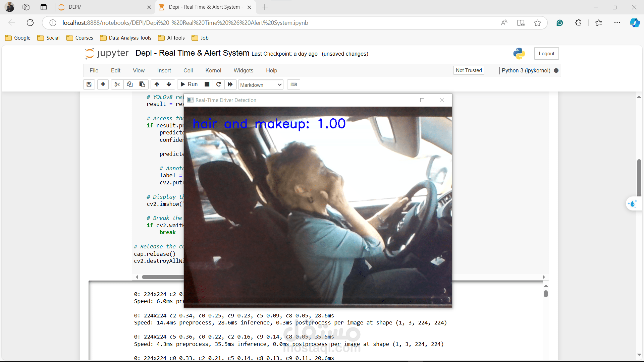Open the Extensions puzzle icon
The width and height of the screenshot is (644, 362).
tap(578, 23)
